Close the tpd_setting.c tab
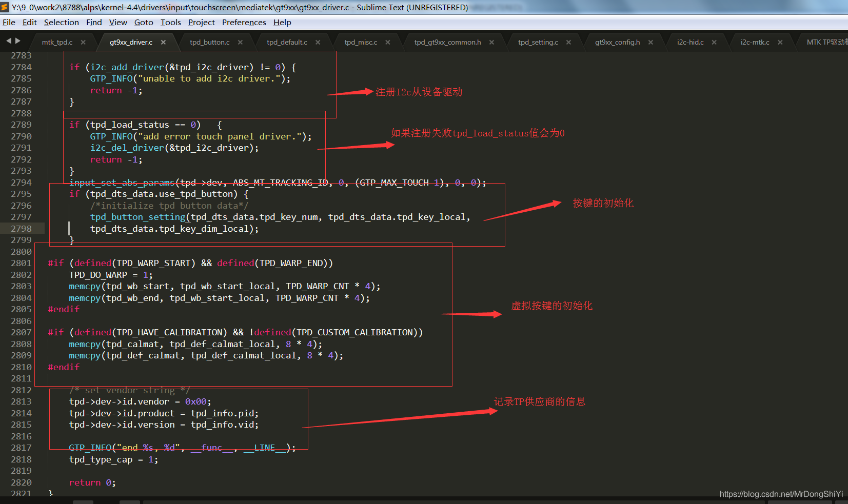Image resolution: width=848 pixels, height=504 pixels. click(x=568, y=42)
